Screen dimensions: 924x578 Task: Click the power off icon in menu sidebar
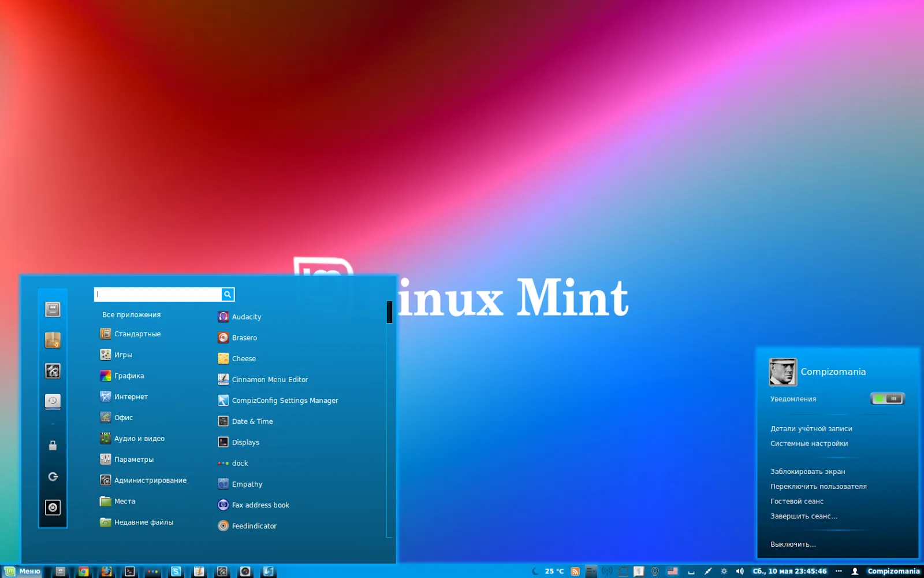click(x=53, y=507)
